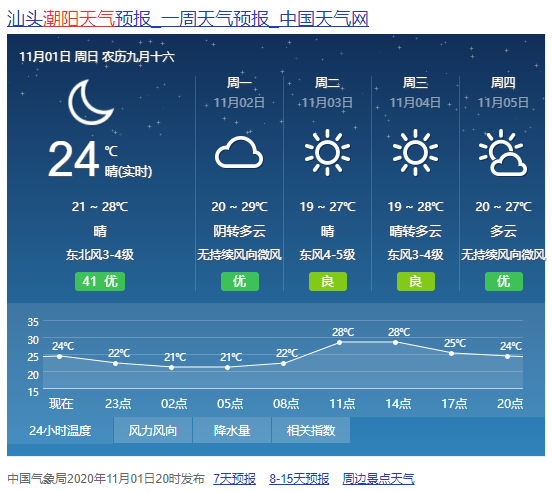Click the green 41 优 air quality badge
The width and height of the screenshot is (552, 492).
click(x=100, y=282)
